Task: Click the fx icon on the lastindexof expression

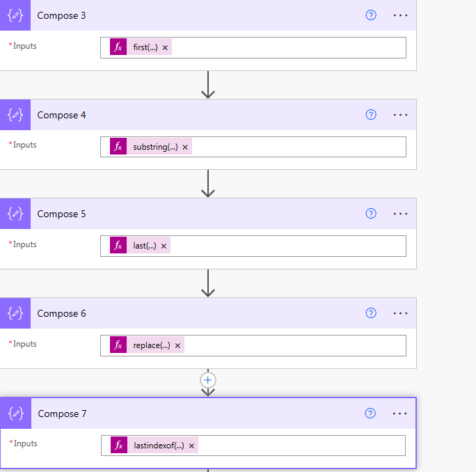Action: click(x=119, y=445)
